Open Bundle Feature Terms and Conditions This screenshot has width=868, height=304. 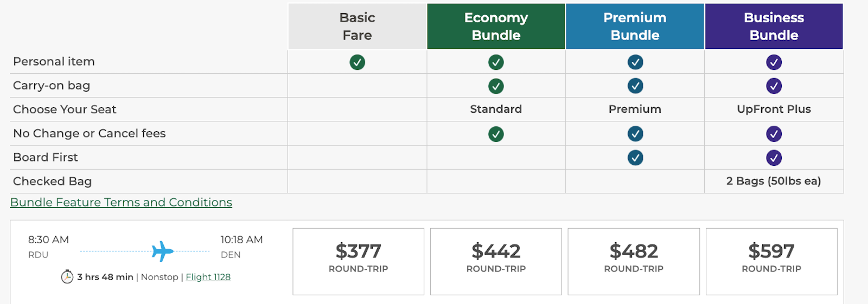pos(121,202)
